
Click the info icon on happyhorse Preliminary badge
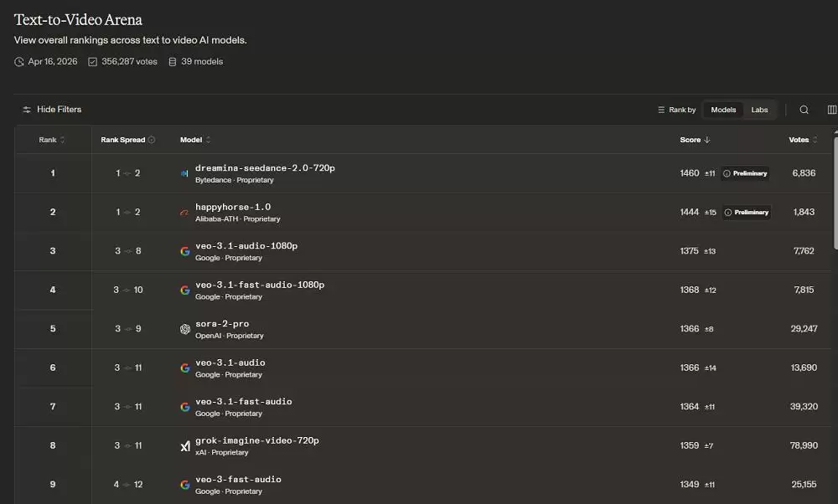(x=728, y=213)
